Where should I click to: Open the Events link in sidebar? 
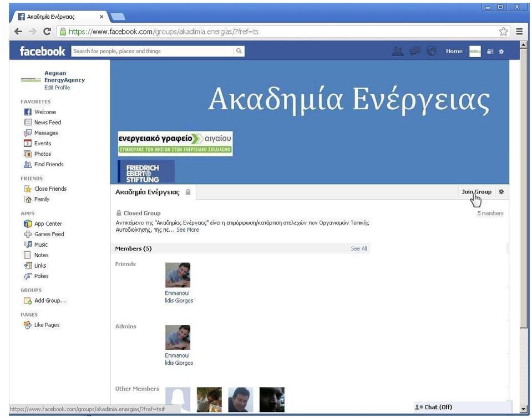pos(42,144)
